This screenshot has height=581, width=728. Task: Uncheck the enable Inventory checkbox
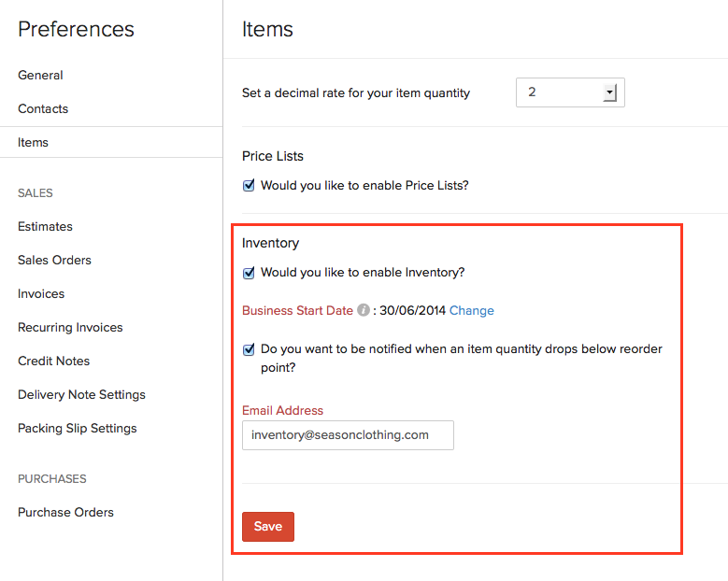[x=249, y=273]
